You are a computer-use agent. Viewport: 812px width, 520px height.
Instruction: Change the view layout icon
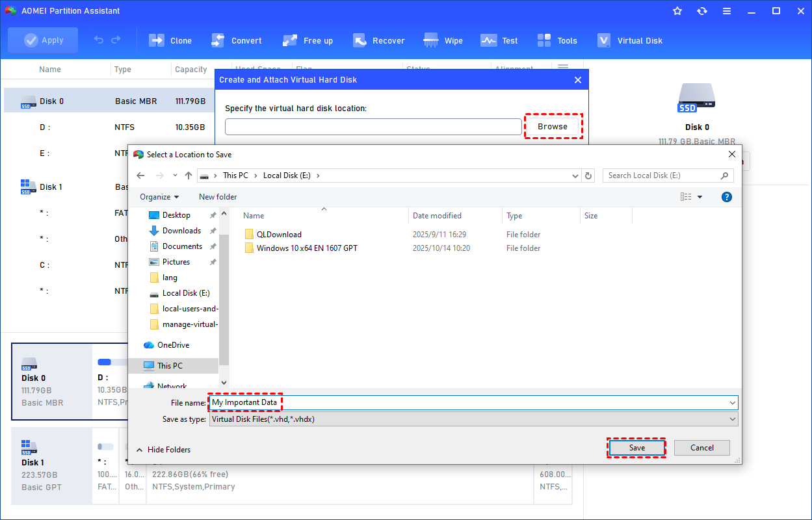coord(686,197)
